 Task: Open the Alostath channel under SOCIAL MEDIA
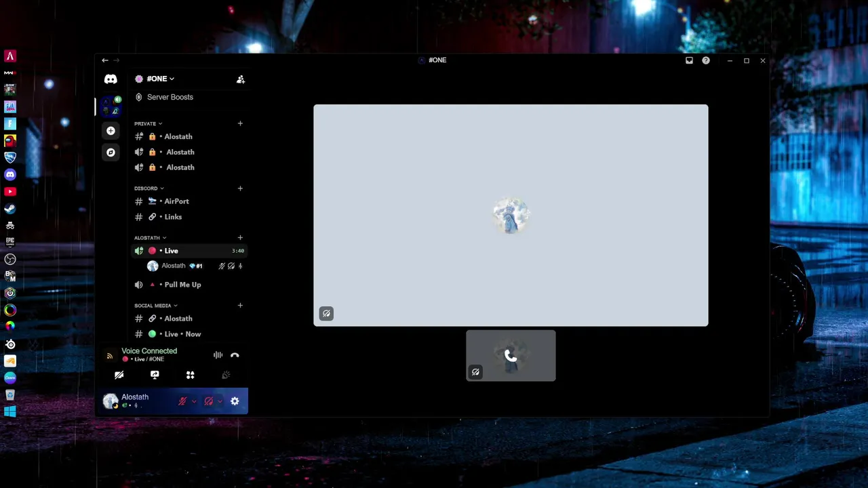pyautogui.click(x=189, y=319)
